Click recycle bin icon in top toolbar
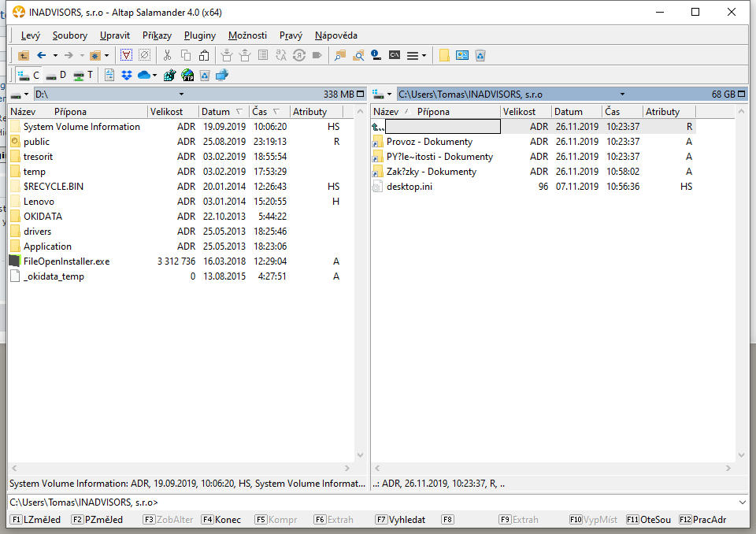The image size is (756, 534). [480, 55]
